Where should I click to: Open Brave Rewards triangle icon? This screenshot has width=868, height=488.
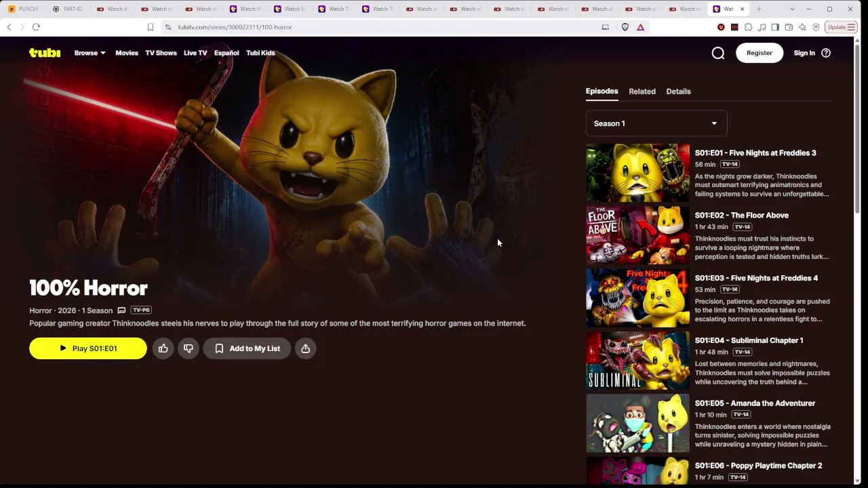[640, 27]
